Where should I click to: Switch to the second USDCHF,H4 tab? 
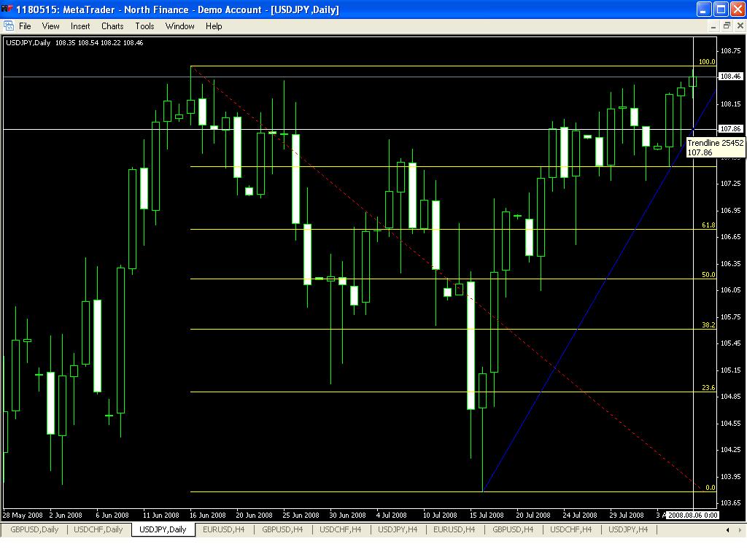570,529
